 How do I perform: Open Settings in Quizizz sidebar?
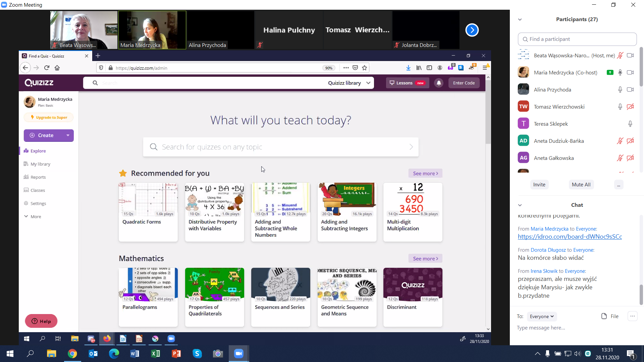point(35,203)
